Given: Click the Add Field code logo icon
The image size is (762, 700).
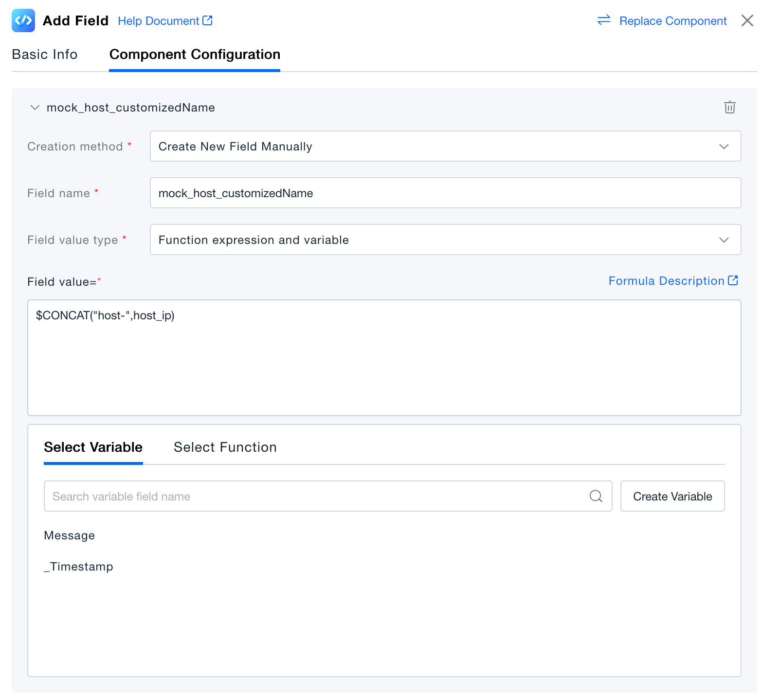Looking at the screenshot, I should click(23, 20).
